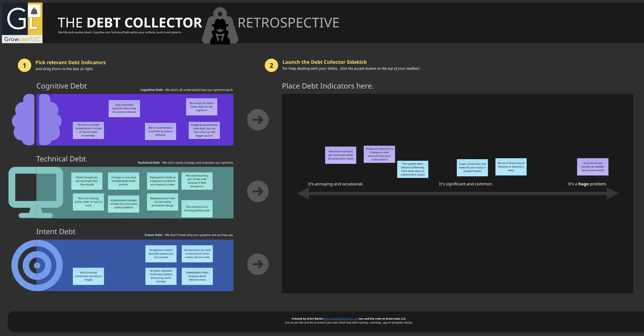This screenshot has width=644, height=336.
Task: Select 'We don't know why all features' note
Action: coord(511,167)
